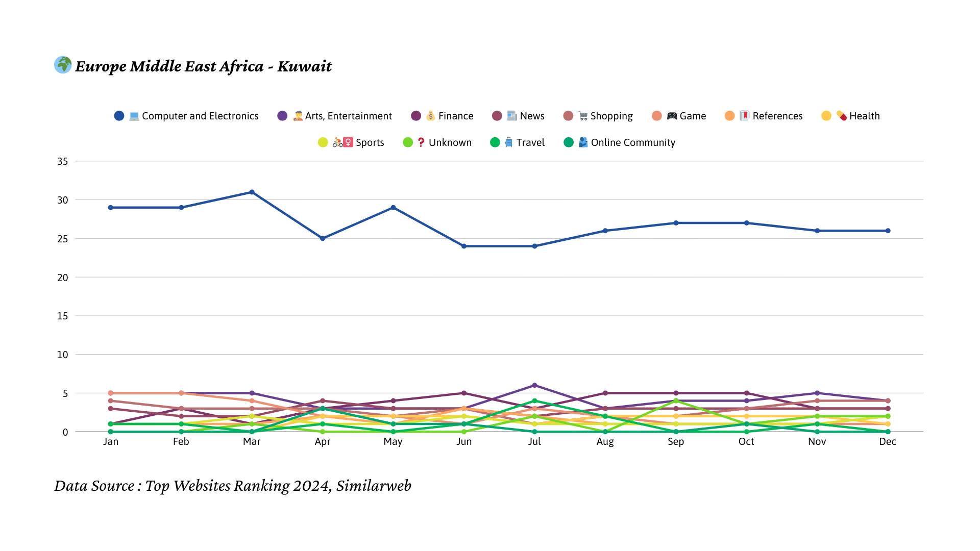Screen dimensions: 980x551
Task: Click the money bag icon next to Finance
Action: click(431, 116)
